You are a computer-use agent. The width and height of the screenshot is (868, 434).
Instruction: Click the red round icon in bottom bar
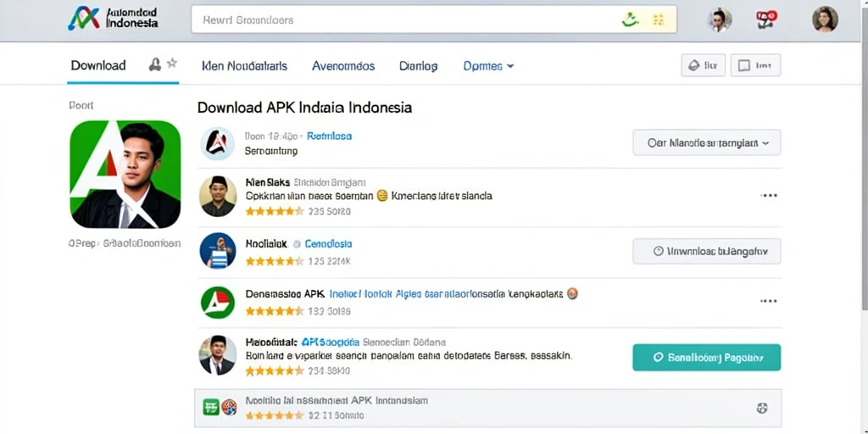[229, 408]
